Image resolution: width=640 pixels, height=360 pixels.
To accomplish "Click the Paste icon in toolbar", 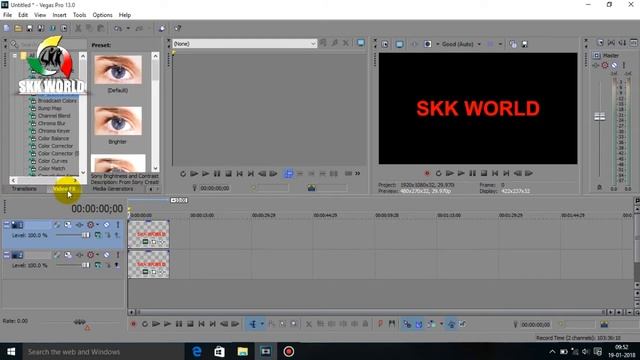I will click(100, 28).
